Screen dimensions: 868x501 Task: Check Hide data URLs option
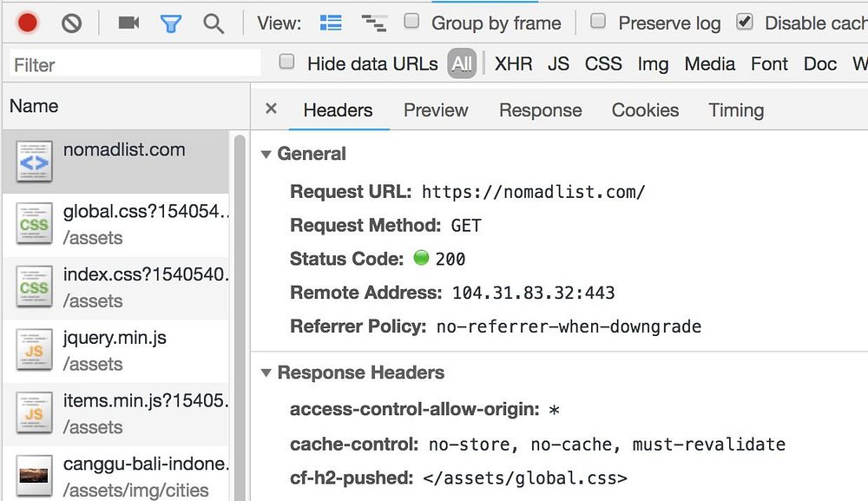[x=288, y=63]
